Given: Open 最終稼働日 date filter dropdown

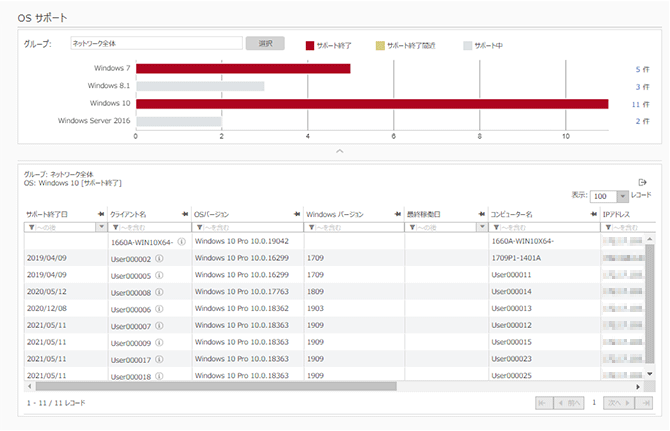Looking at the screenshot, I should pos(477,227).
